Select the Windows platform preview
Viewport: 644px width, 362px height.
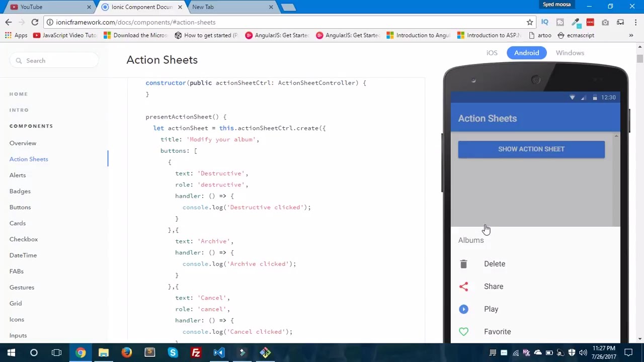[x=570, y=53]
